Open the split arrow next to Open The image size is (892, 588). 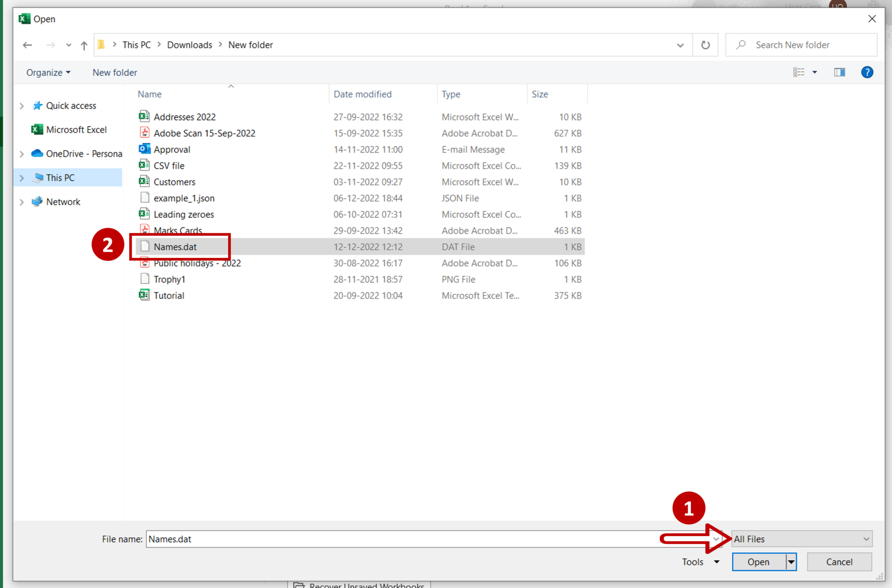790,562
